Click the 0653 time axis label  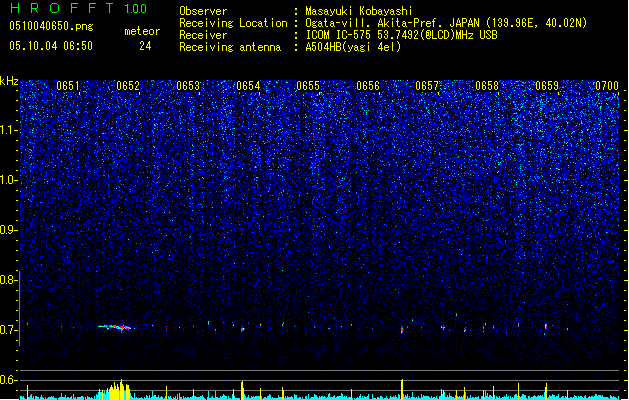click(x=188, y=86)
